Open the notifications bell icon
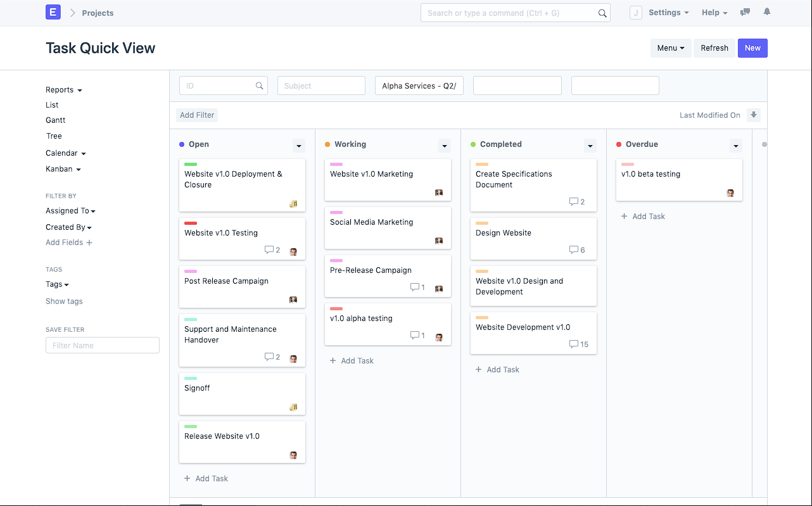Viewport: 812px width, 506px height. pyautogui.click(x=767, y=12)
